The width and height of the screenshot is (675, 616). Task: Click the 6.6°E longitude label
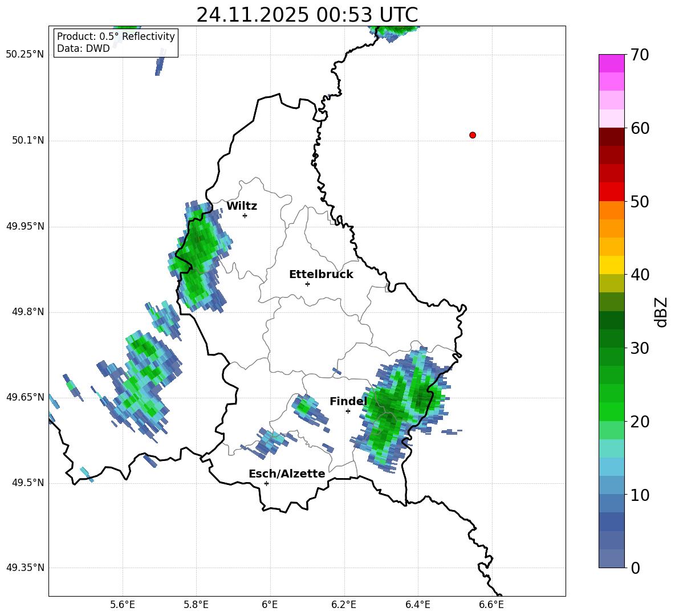(x=491, y=605)
